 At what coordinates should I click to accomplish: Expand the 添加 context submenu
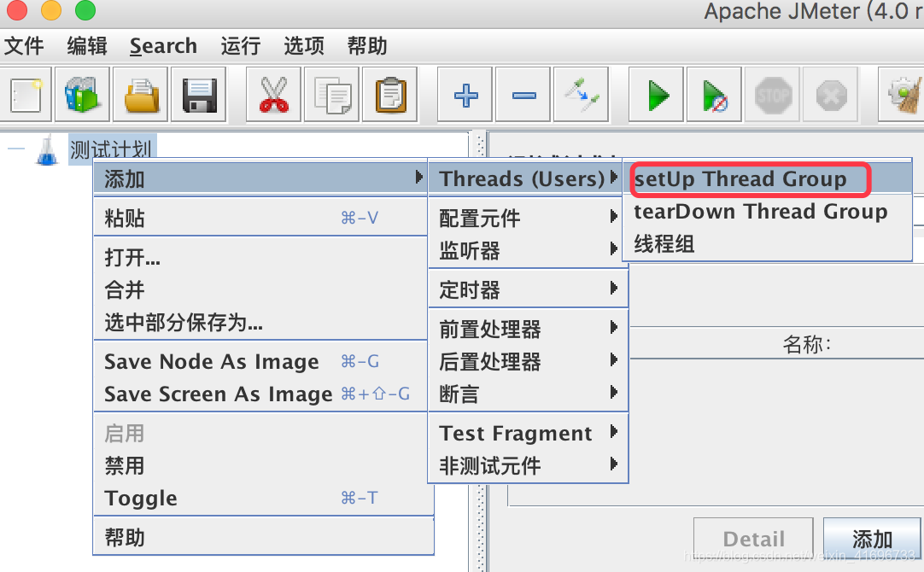tap(260, 178)
